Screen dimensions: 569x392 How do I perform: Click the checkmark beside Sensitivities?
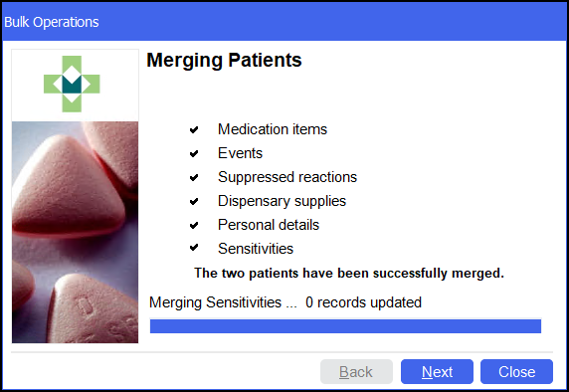pyautogui.click(x=194, y=248)
